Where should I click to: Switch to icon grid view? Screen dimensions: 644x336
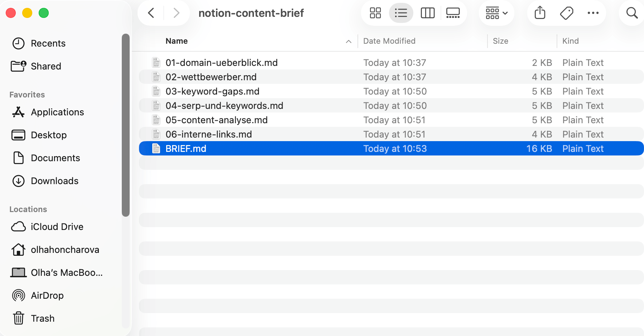tap(375, 13)
